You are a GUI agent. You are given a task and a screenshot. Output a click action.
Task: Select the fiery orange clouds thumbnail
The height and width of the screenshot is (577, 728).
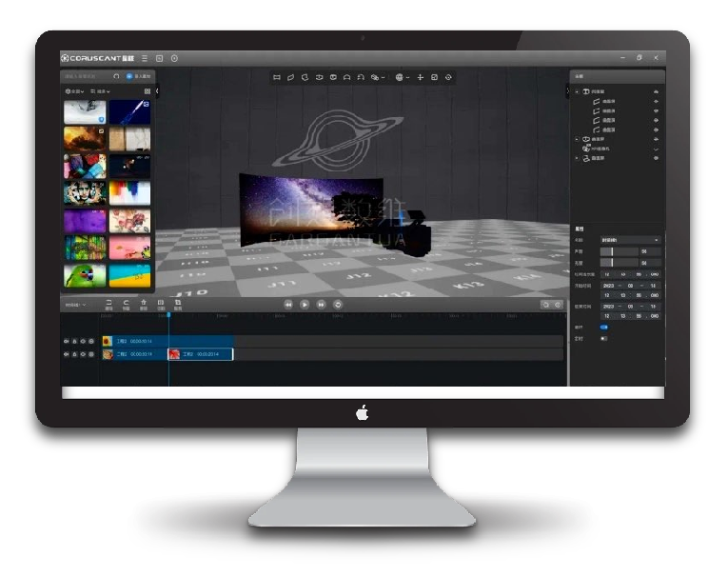[x=85, y=139]
